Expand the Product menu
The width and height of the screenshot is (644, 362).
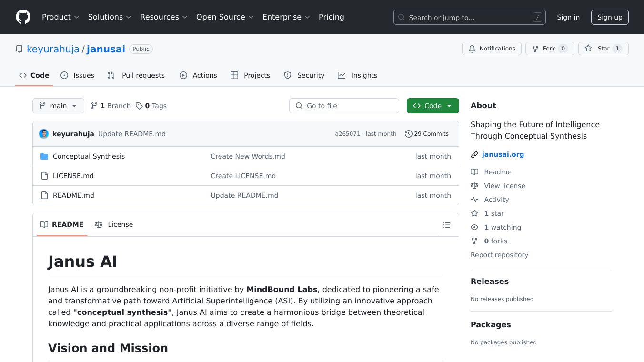click(x=60, y=17)
